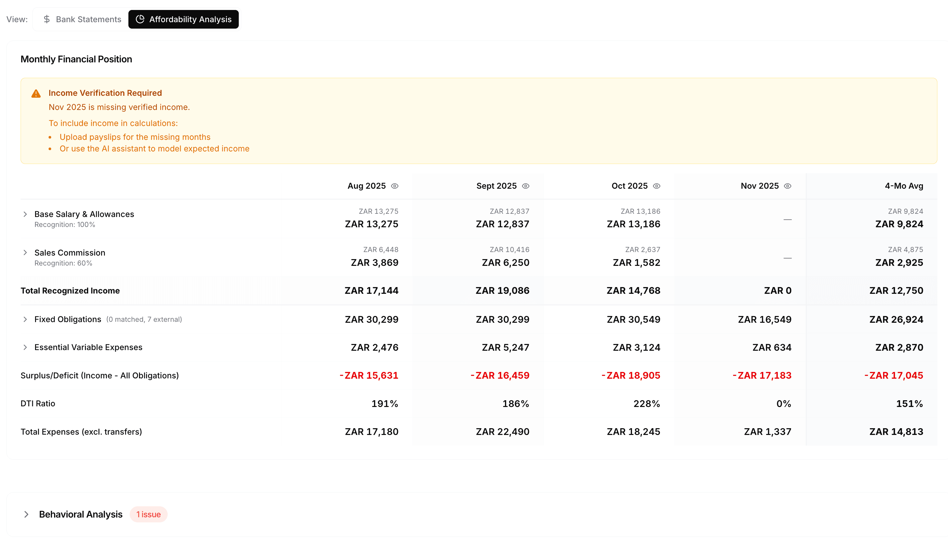Viewport: 948px width, 560px height.
Task: Toggle the eye icon next to Oct 2025
Action: [x=657, y=186]
